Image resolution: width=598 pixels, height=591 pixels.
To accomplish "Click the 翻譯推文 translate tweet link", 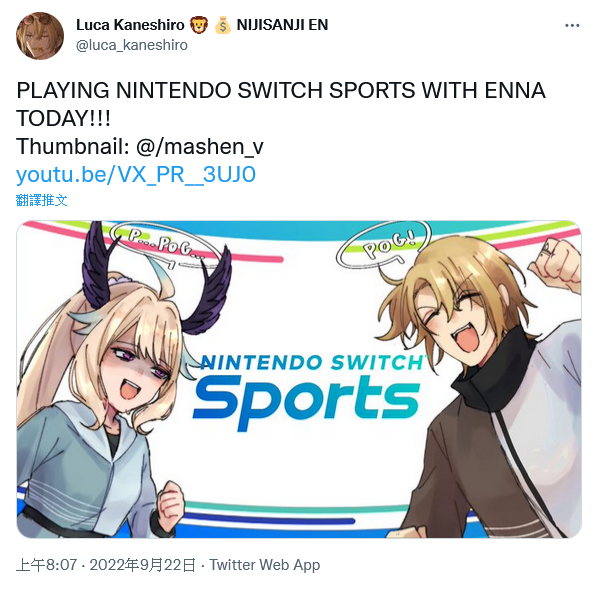I will point(42,200).
